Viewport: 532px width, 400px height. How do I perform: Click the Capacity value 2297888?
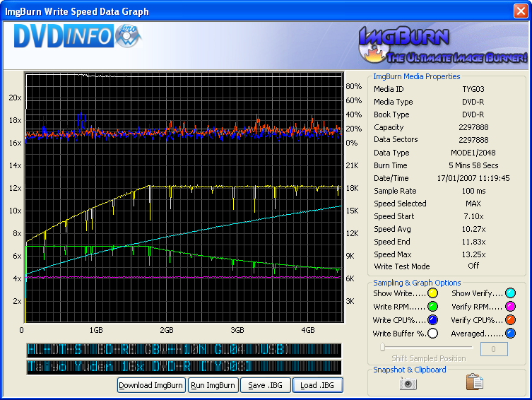click(x=473, y=127)
